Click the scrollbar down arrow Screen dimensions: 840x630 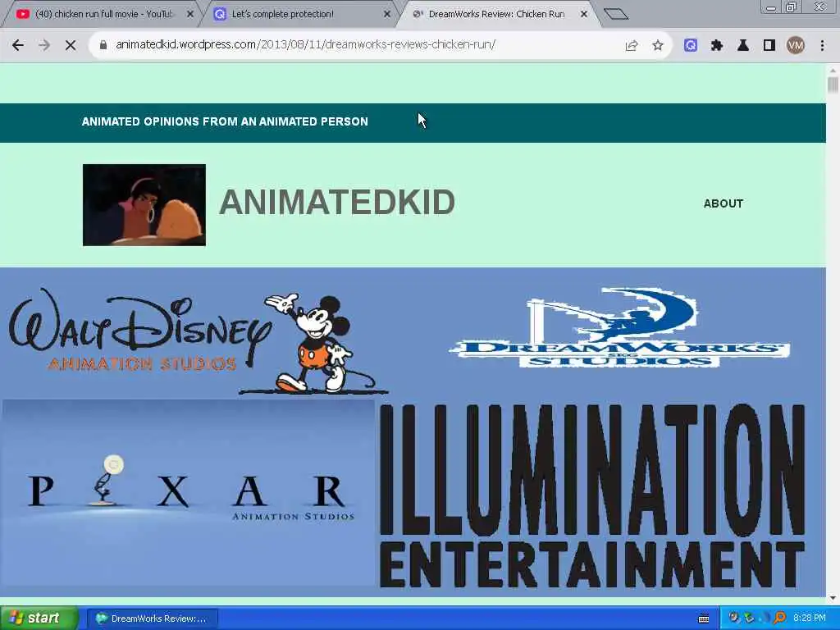click(x=833, y=598)
